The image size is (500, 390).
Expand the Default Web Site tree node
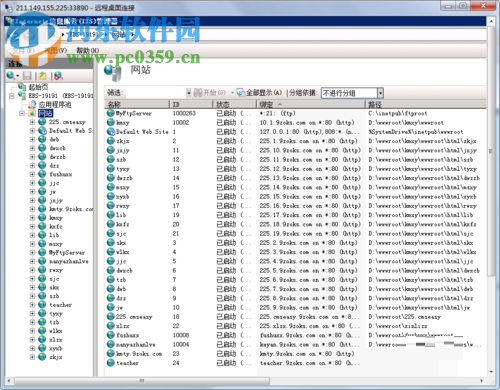32,131
